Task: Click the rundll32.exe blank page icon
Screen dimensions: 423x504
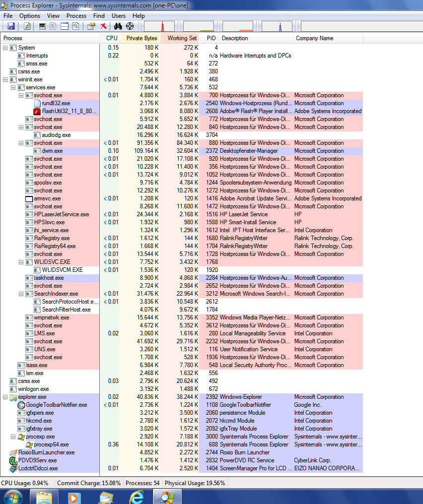Action: coord(37,104)
